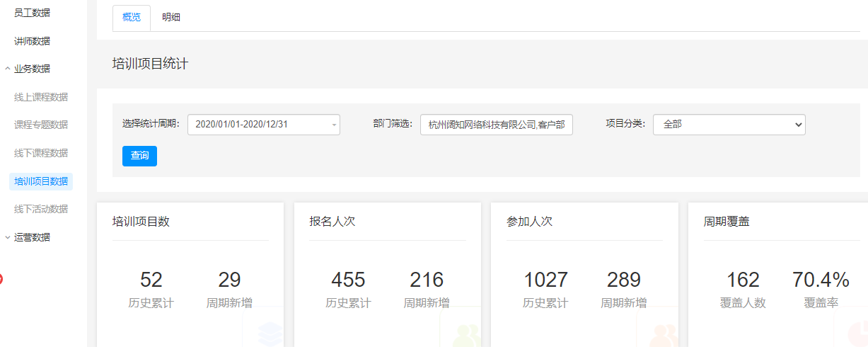
Task: Open the 选择统计周期 date range dropdown
Action: 264,125
